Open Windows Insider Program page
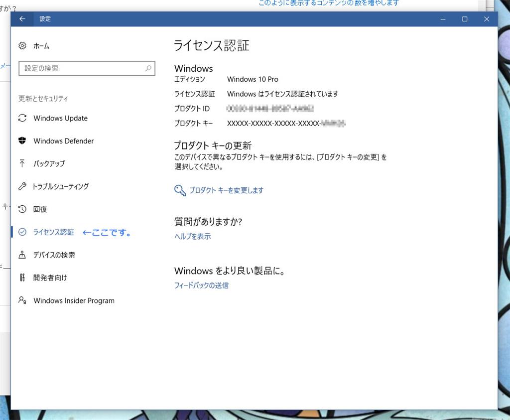The height and width of the screenshot is (420, 510). [x=74, y=300]
